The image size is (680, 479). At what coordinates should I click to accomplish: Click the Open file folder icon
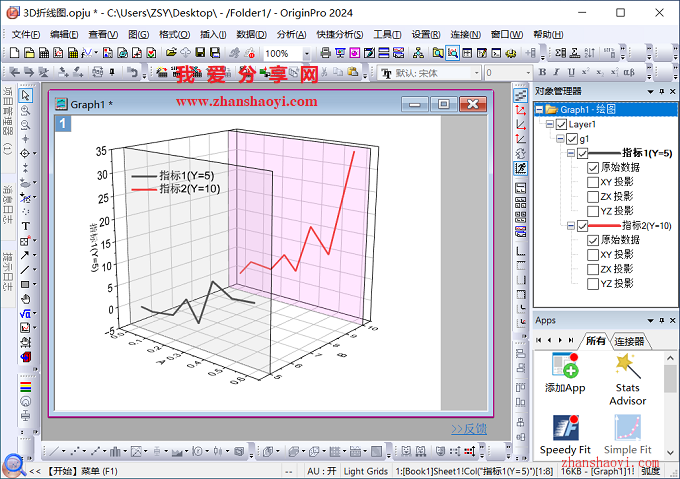click(x=171, y=53)
